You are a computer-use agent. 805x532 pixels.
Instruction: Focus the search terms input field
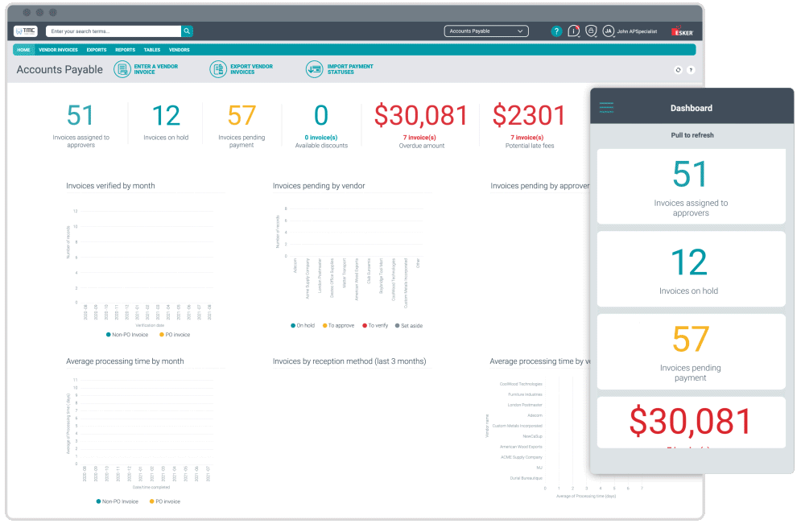[113, 31]
